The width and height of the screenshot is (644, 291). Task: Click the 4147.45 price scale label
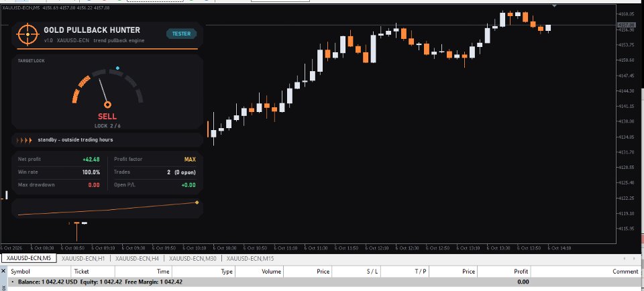626,76
